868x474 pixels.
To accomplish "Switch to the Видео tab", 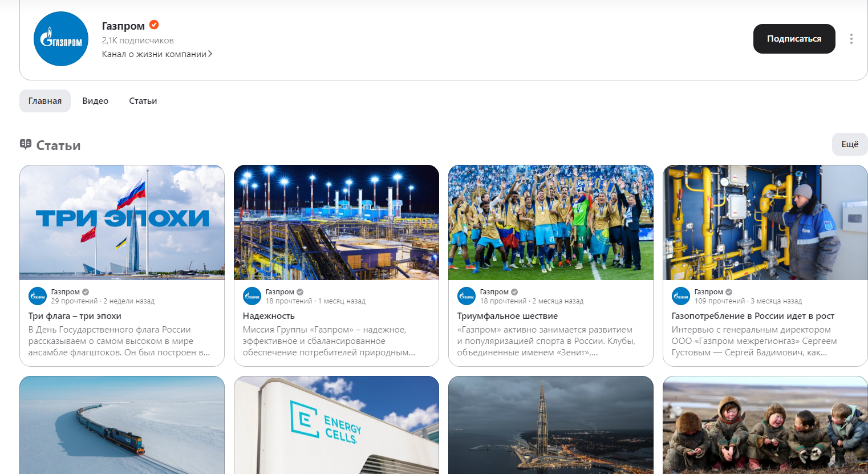I will (95, 101).
